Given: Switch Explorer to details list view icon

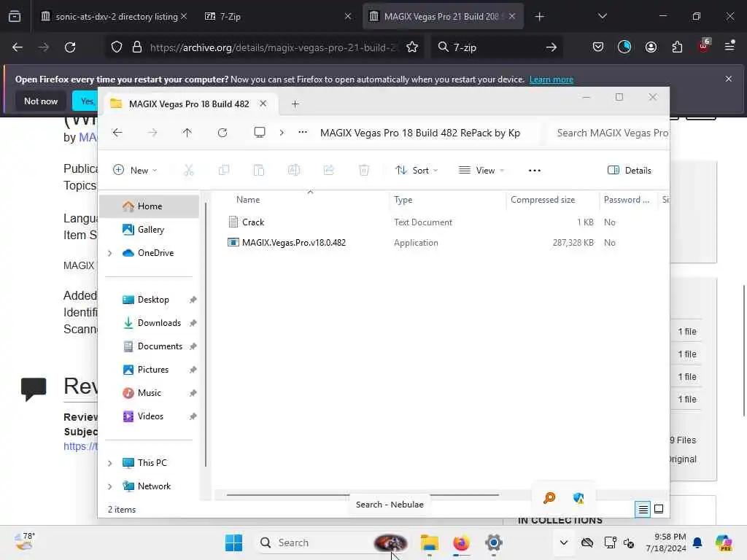Looking at the screenshot, I should click(x=643, y=510).
